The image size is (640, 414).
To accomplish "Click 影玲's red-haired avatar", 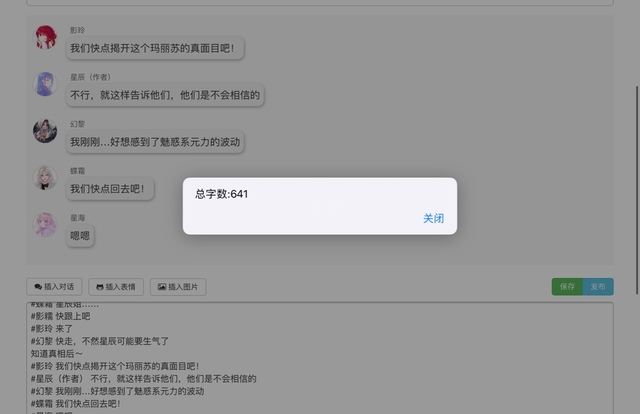I will point(46,38).
